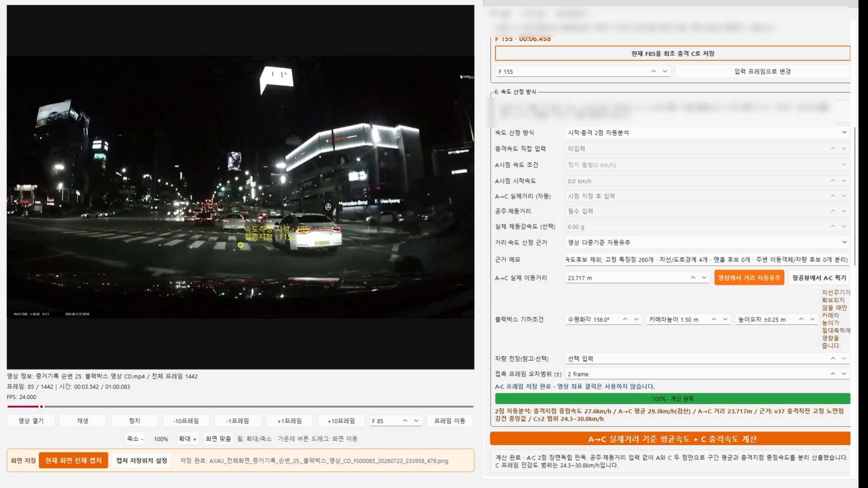Increase A→C 실제거리 (자동) value
Viewport: 868px width, 488px height.
[x=833, y=196]
